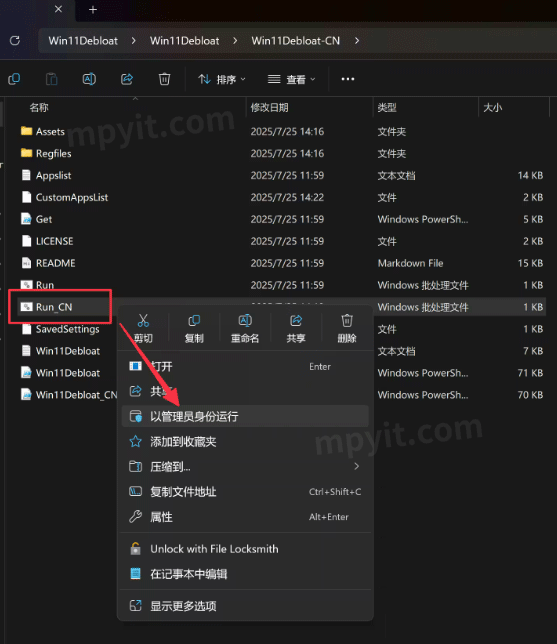Click the README markdown file icon

point(26,263)
